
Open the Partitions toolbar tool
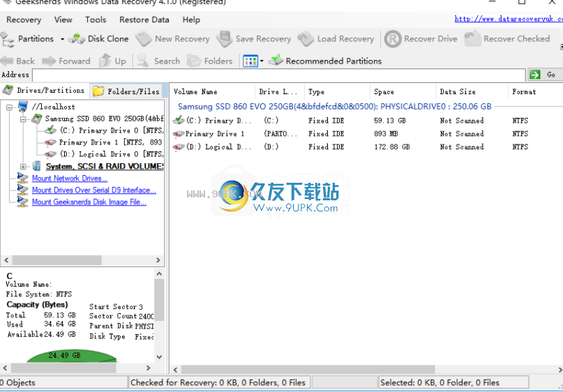(x=27, y=39)
